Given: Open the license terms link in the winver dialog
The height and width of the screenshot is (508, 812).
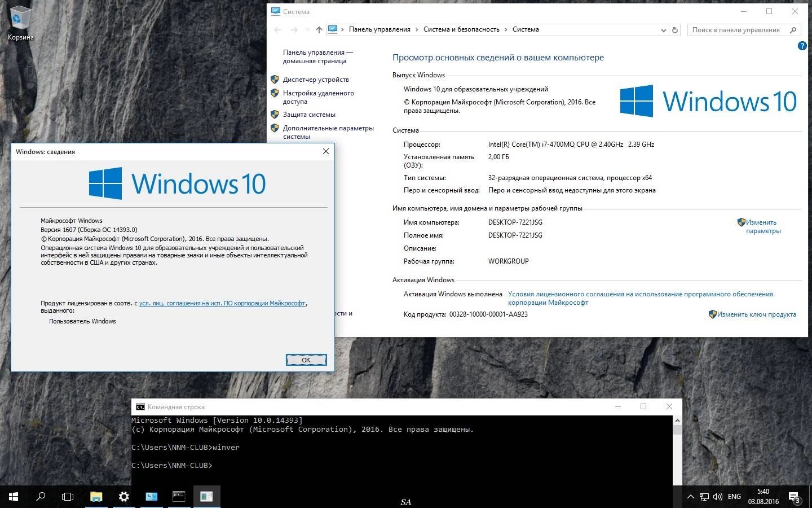Looking at the screenshot, I should pos(222,303).
